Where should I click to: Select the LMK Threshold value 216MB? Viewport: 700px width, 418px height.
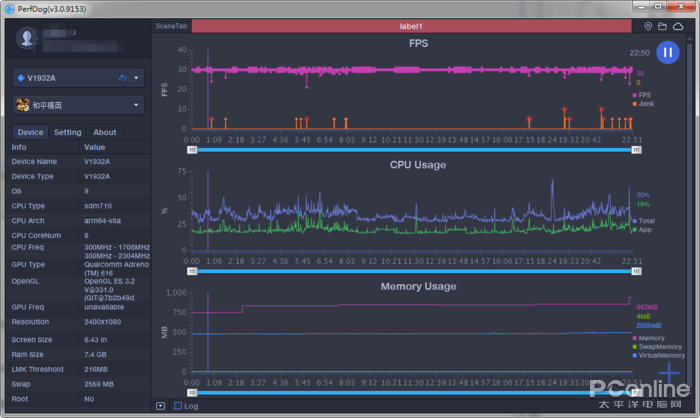[x=96, y=369]
